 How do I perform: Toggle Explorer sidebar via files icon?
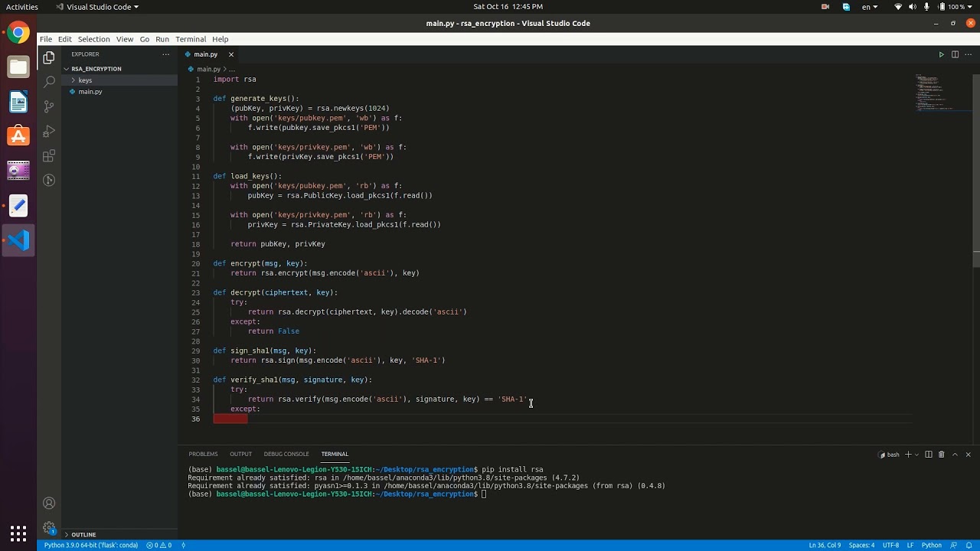(x=49, y=57)
